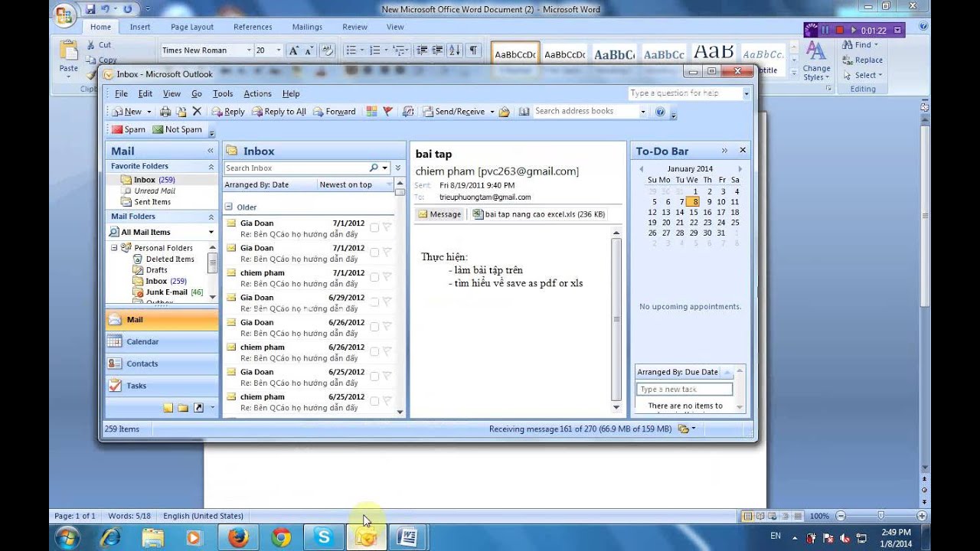Open Google Chrome from taskbar
Screen dimensions: 980x551
pos(281,538)
